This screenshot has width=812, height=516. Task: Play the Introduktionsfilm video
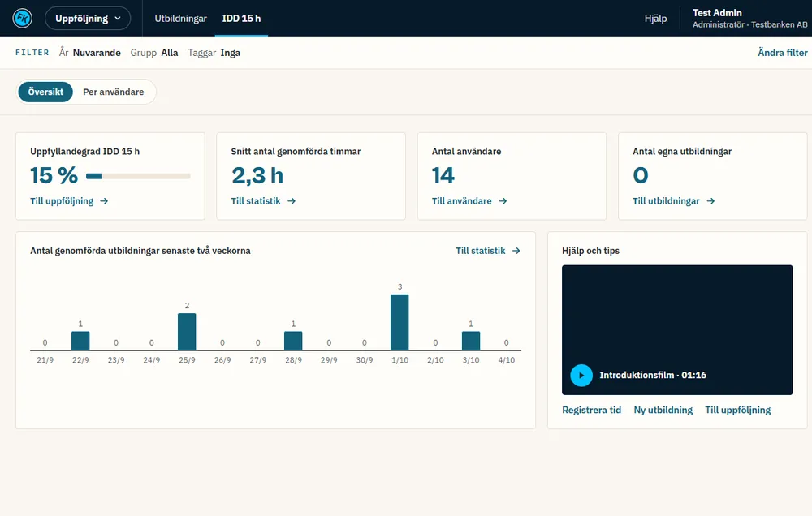pyautogui.click(x=581, y=375)
